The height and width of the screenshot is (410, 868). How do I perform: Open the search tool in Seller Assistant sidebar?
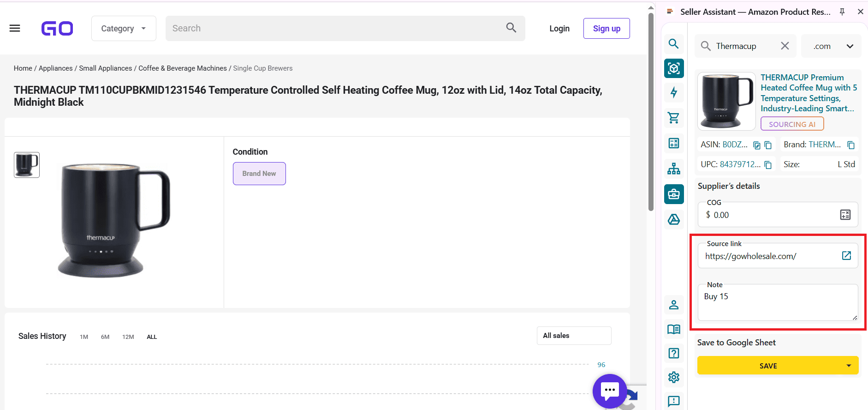pos(674,43)
